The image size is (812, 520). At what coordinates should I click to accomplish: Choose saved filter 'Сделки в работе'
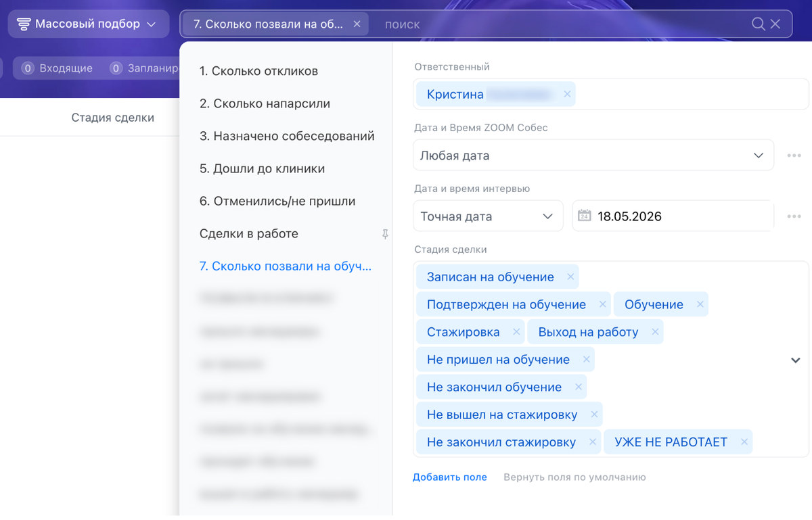(x=249, y=233)
